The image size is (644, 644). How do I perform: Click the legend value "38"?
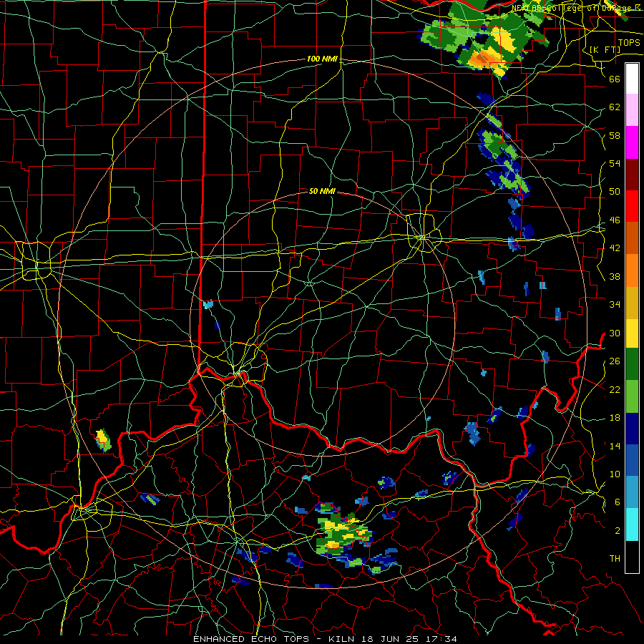(x=615, y=276)
